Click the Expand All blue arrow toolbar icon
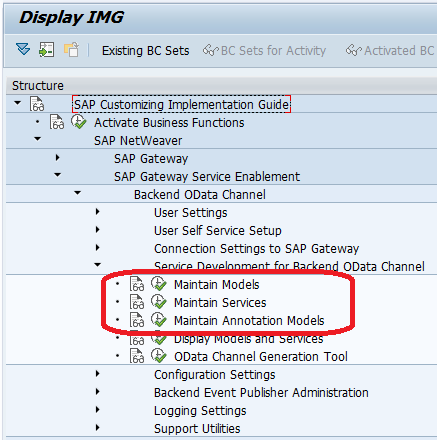This screenshot has width=437, height=440. click(x=23, y=49)
